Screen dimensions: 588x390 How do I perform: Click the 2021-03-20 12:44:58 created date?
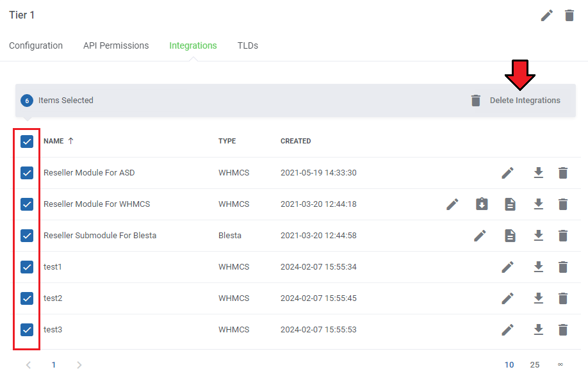click(318, 236)
